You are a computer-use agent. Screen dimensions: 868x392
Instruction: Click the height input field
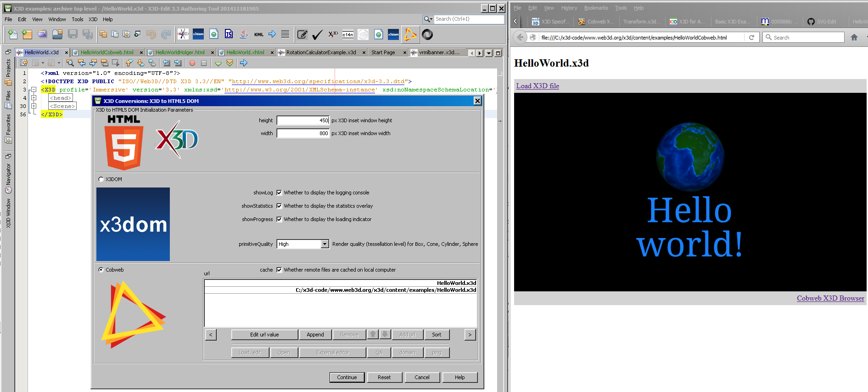click(x=303, y=120)
